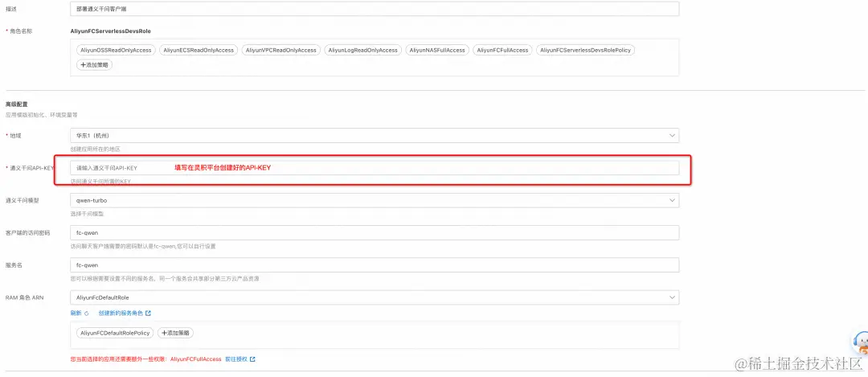This screenshot has height=377, width=868.
Task: Select the AliyunFCServerlessDevsRolePolicy tag
Action: pos(586,51)
